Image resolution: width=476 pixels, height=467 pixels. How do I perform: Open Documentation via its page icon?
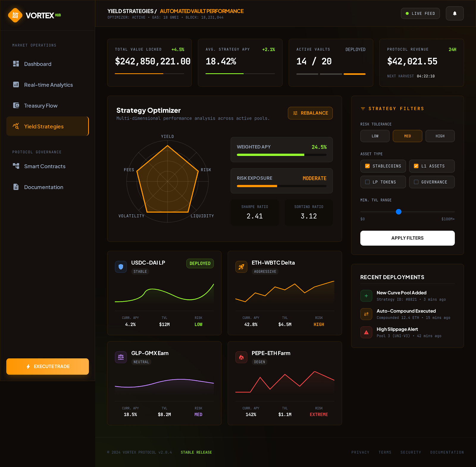pos(16,187)
